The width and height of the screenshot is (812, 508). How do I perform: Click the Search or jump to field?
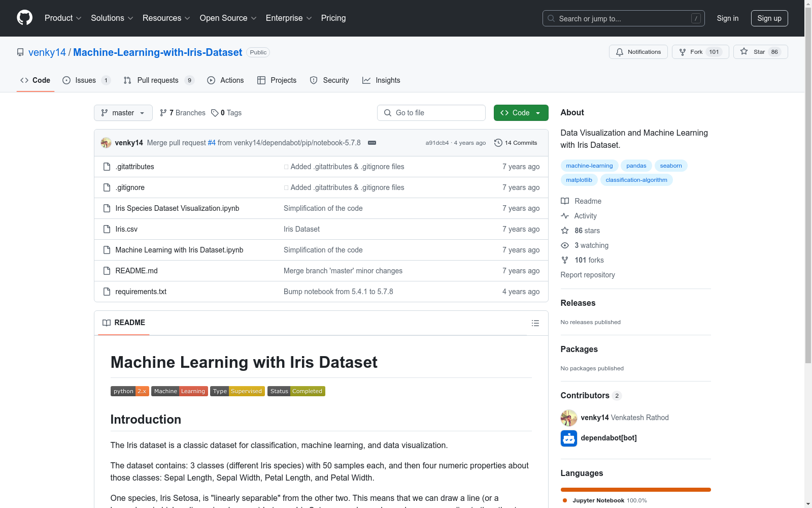[624, 18]
